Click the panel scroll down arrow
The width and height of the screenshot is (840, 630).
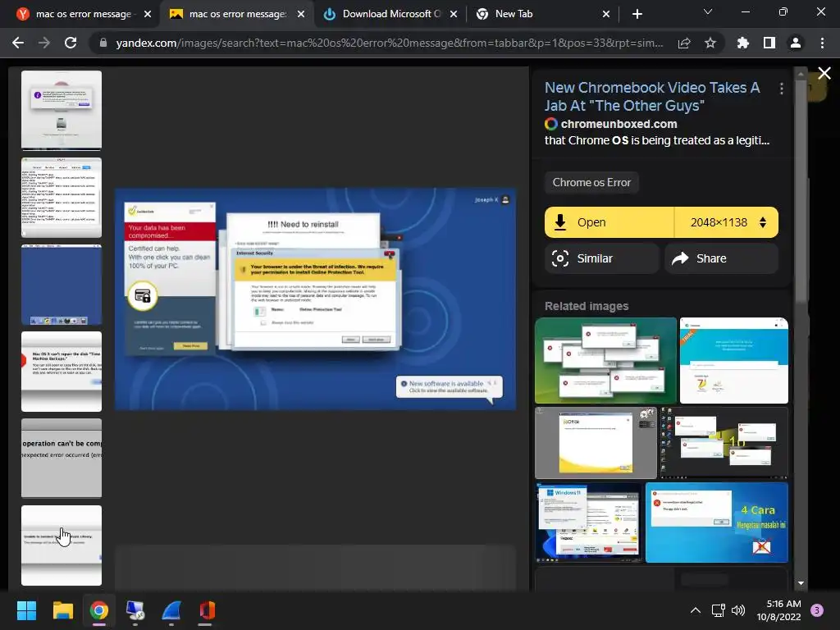pos(801,583)
